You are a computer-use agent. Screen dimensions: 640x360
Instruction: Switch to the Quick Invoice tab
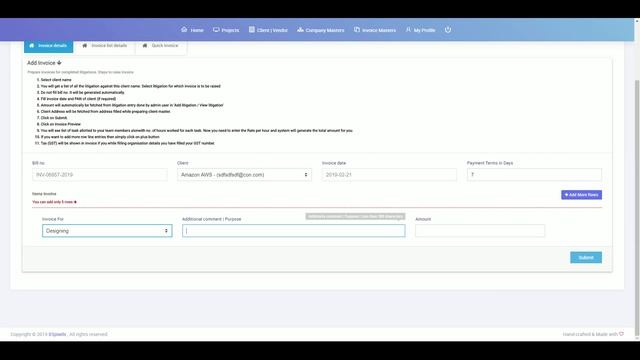160,46
